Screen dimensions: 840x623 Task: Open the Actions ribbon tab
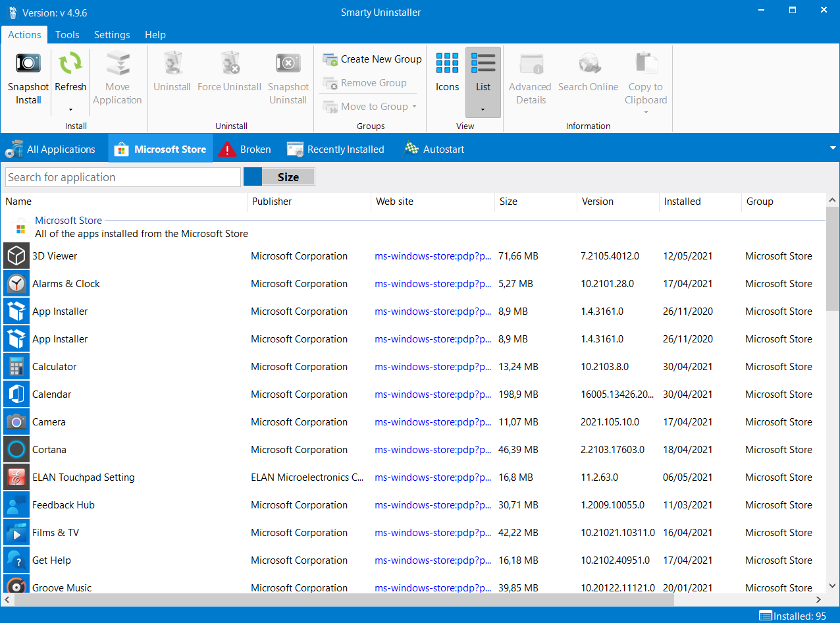(x=24, y=35)
